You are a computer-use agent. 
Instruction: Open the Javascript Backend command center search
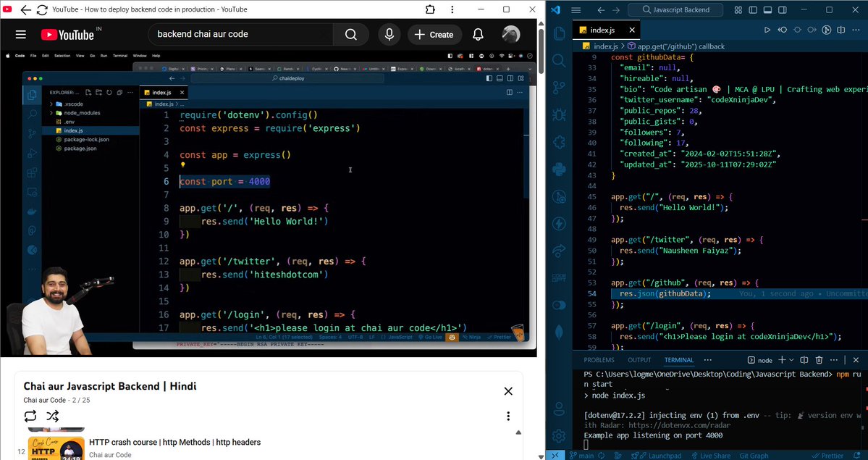675,10
